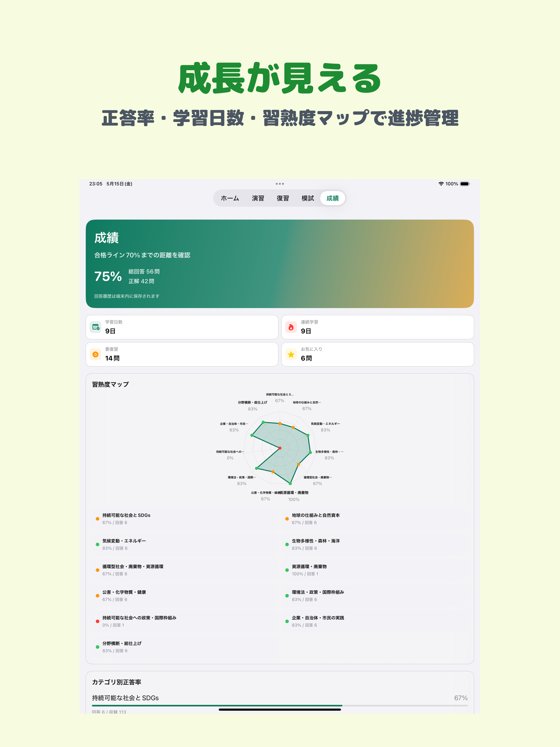The height and width of the screenshot is (747, 560).
Task: Click the 成績 heading in banner
Action: [x=106, y=238]
